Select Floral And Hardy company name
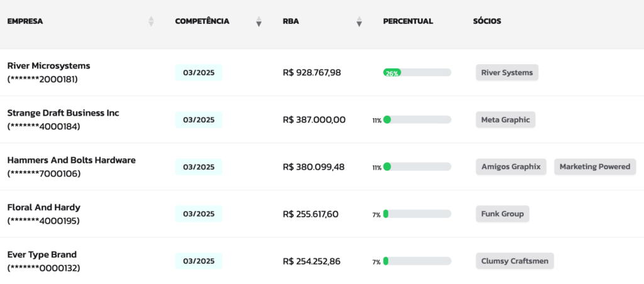Image resolution: width=644 pixels, height=284 pixels. pyautogui.click(x=44, y=207)
